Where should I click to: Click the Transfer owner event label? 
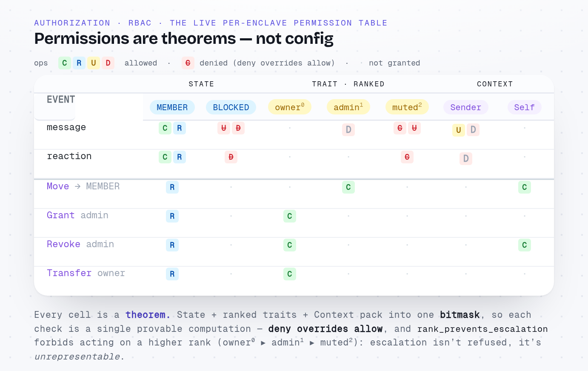tap(86, 273)
